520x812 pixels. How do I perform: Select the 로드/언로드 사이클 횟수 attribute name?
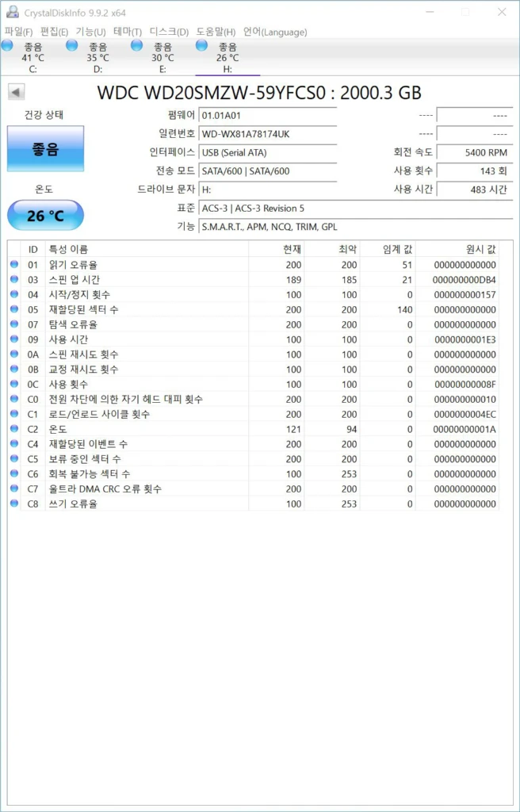click(100, 414)
